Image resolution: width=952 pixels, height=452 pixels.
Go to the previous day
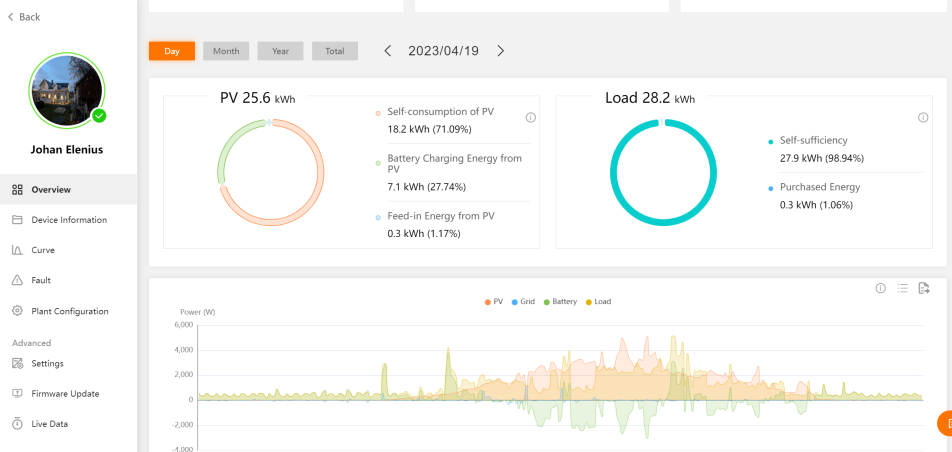tap(388, 51)
